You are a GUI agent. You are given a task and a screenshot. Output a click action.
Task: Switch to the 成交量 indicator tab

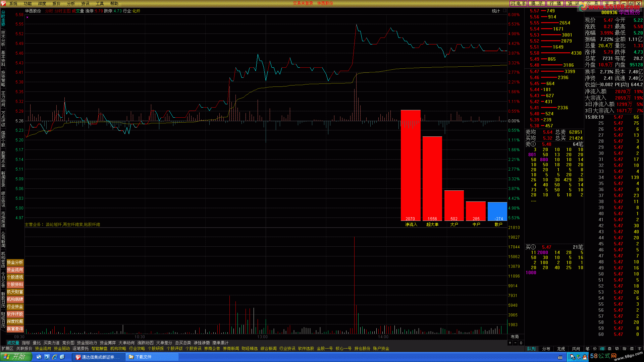[13, 343]
